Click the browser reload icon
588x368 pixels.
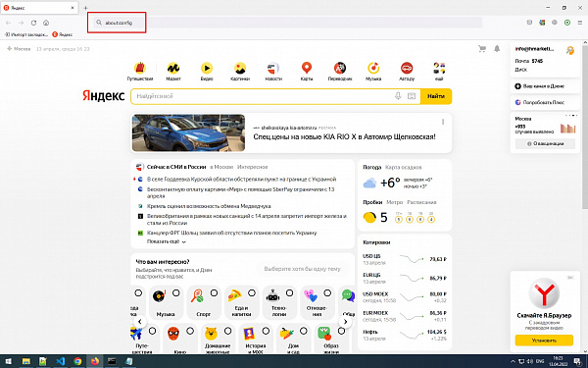point(33,23)
